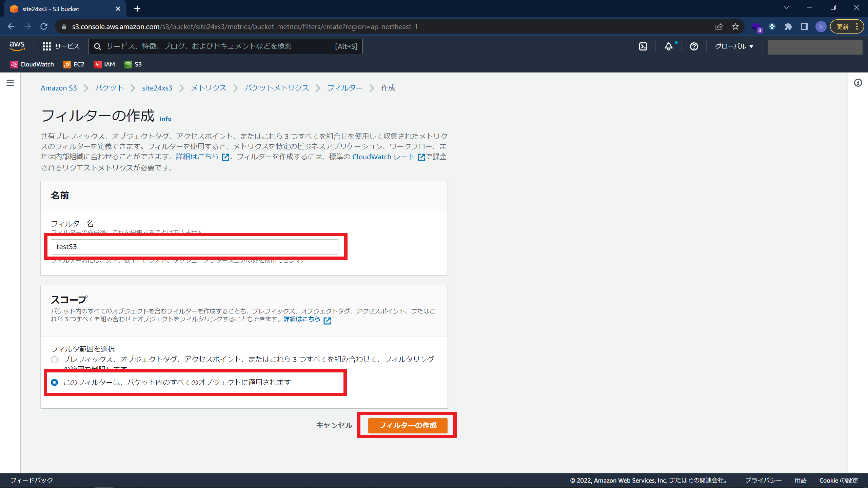Click the browser back arrow
Viewport: 868px width, 488px height.
tap(11, 26)
